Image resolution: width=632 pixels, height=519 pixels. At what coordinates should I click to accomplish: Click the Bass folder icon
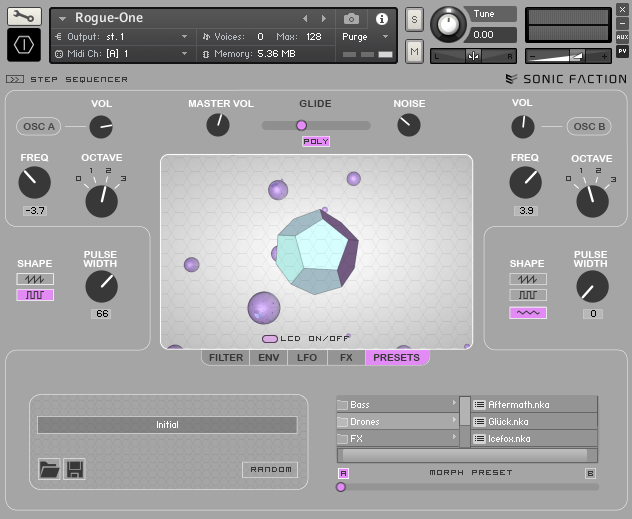342,405
